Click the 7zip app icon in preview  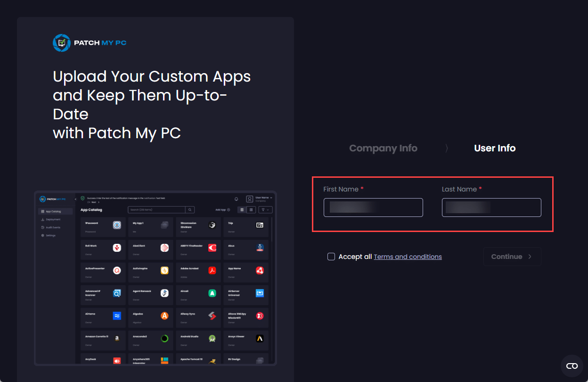click(x=259, y=225)
